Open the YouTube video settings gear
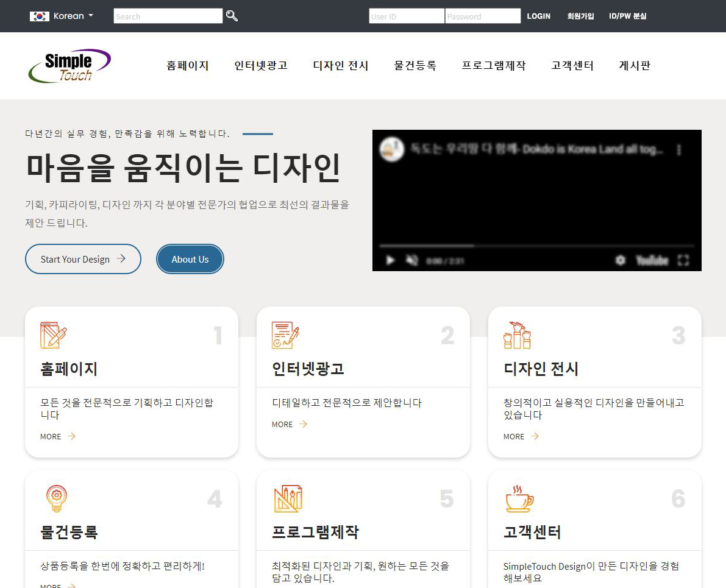 tap(620, 260)
